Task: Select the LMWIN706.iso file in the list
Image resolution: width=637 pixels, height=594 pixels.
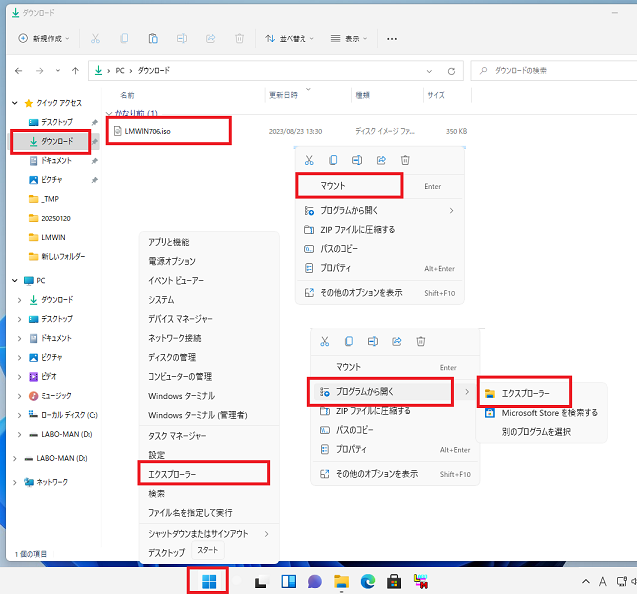Action: (149, 131)
